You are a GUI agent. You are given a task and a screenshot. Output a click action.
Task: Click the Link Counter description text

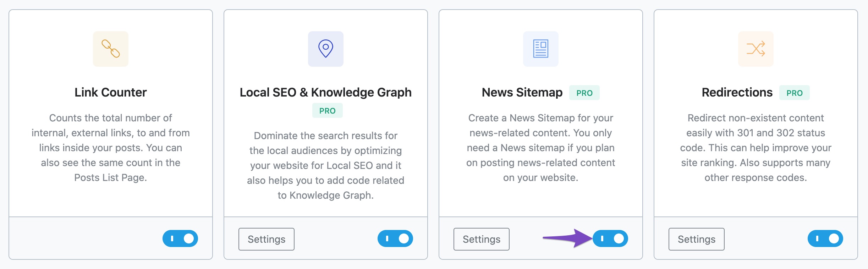tap(111, 148)
